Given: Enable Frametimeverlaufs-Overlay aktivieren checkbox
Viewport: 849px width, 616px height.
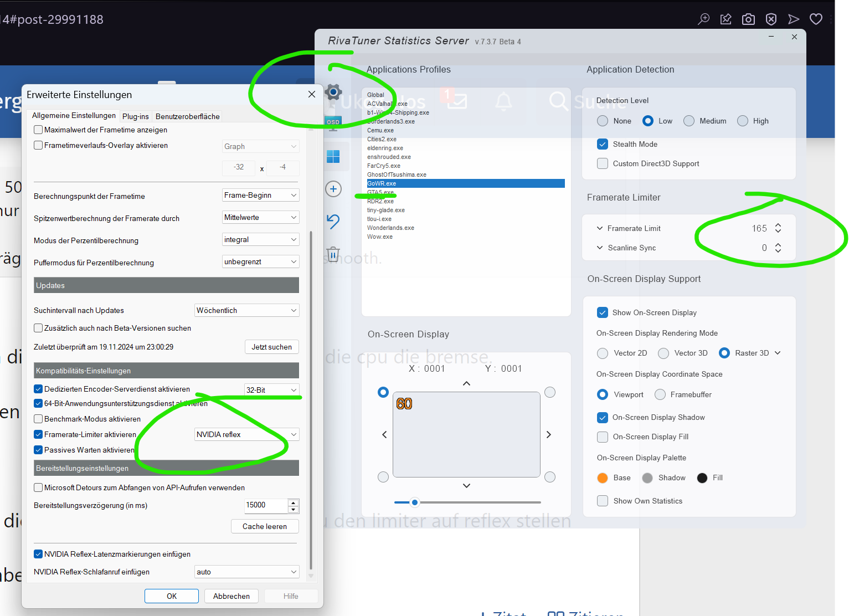Looking at the screenshot, I should point(38,145).
